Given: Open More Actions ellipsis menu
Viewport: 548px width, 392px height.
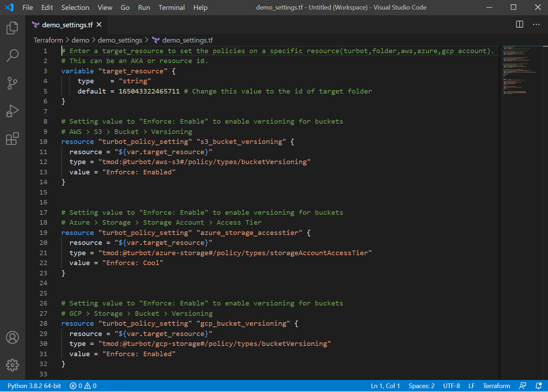Looking at the screenshot, I should [x=536, y=24].
